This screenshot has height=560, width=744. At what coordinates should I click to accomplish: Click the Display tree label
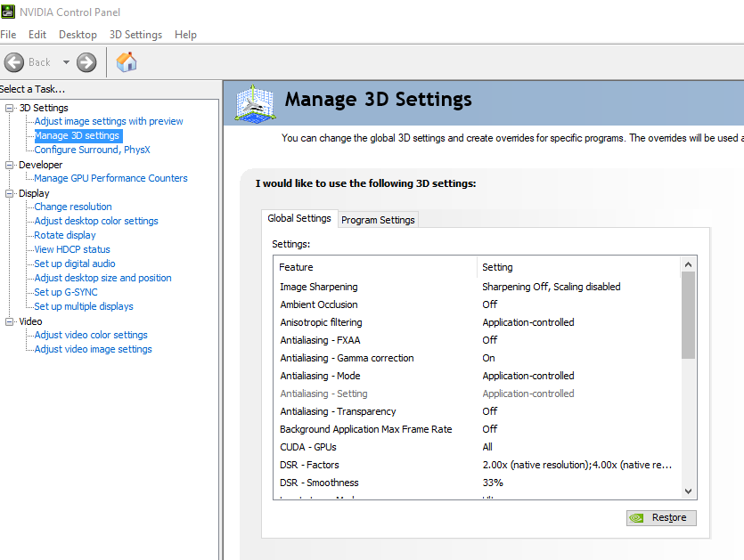(x=34, y=193)
